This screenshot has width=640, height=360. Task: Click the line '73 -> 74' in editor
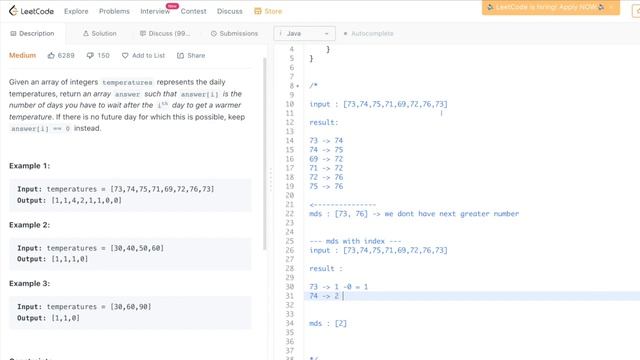click(x=326, y=140)
